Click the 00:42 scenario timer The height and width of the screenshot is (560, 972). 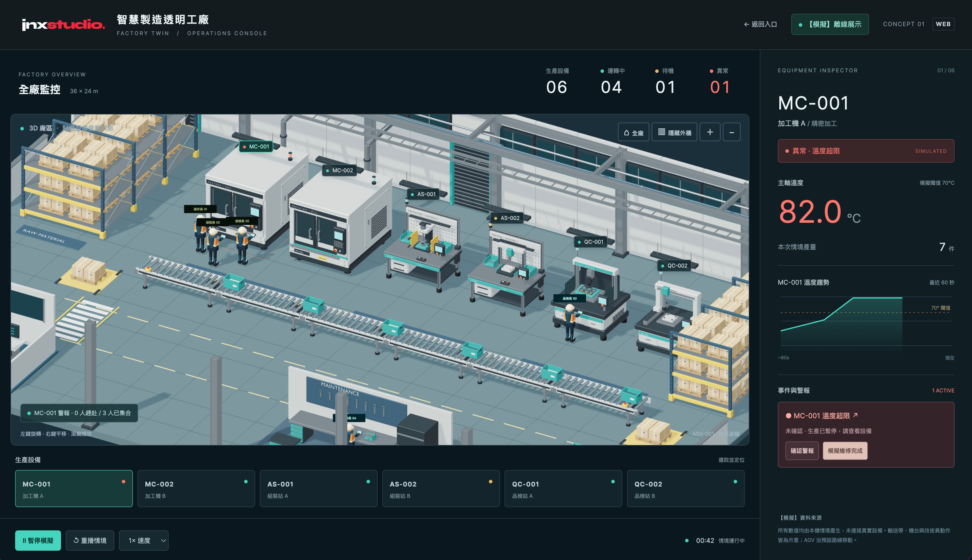705,540
